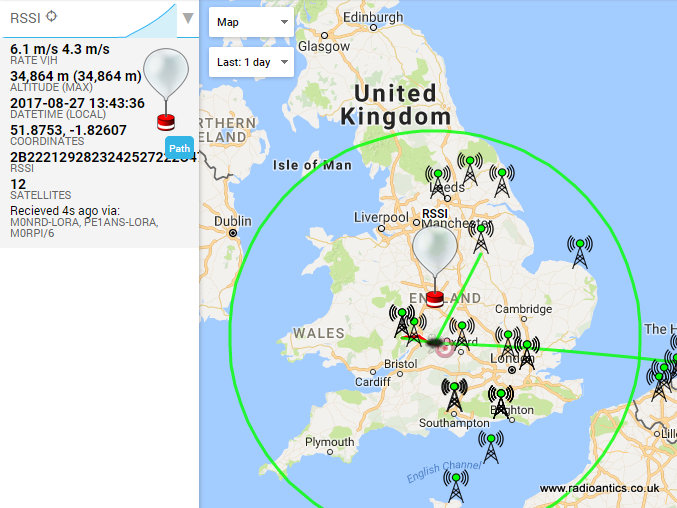Click the receiver tower just above the London label
Image resolution: width=677 pixels, height=508 pixels.
(x=527, y=353)
